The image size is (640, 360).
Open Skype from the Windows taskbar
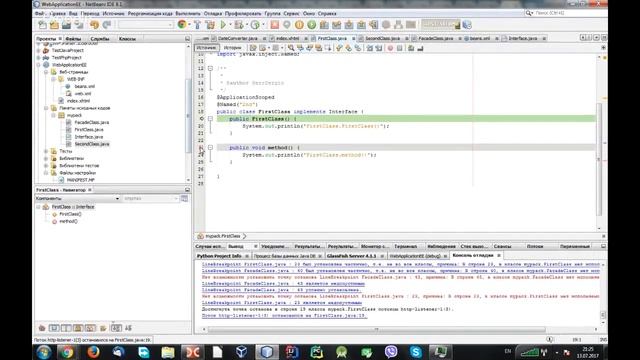click(416, 351)
